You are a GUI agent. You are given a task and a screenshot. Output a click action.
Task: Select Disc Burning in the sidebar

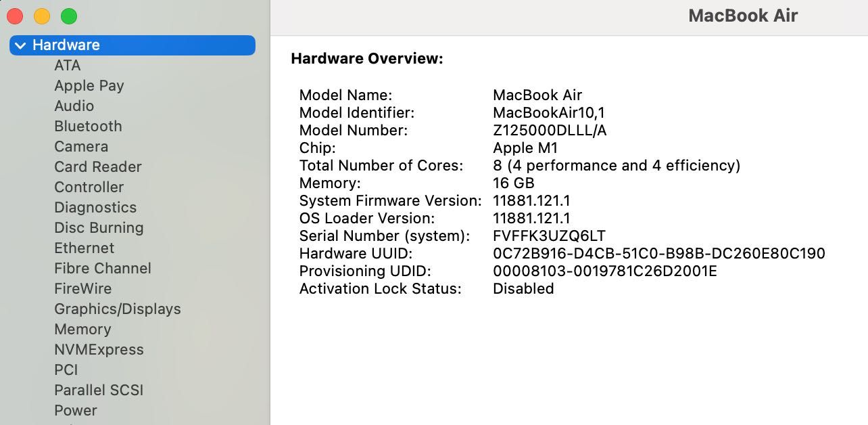point(99,228)
